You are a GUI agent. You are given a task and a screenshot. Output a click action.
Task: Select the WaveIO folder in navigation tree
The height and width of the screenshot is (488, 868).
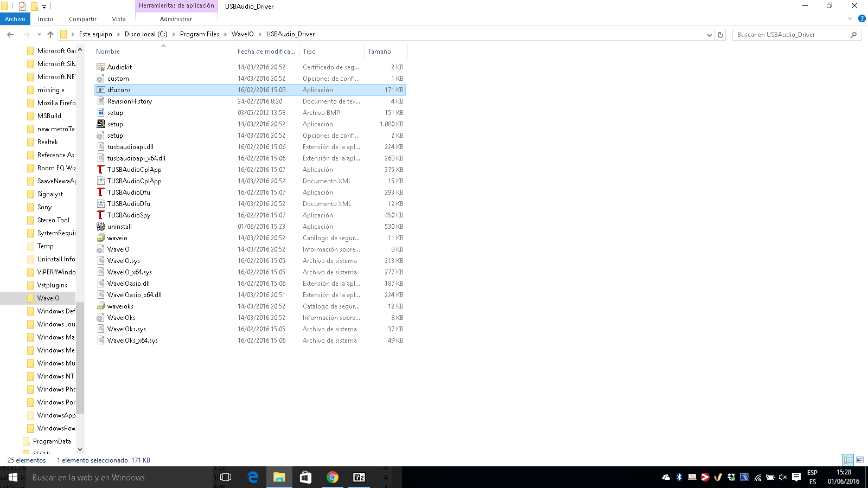pyautogui.click(x=48, y=298)
